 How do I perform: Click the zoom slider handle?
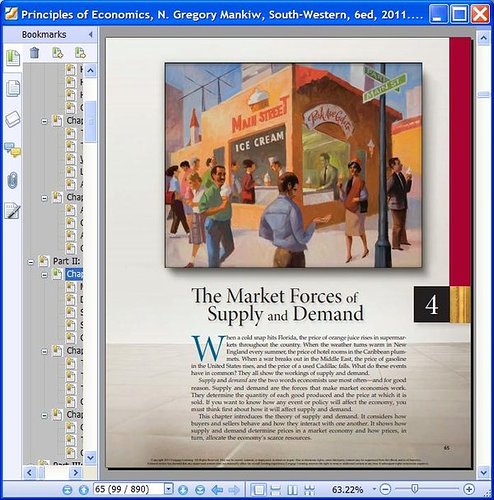click(x=414, y=489)
